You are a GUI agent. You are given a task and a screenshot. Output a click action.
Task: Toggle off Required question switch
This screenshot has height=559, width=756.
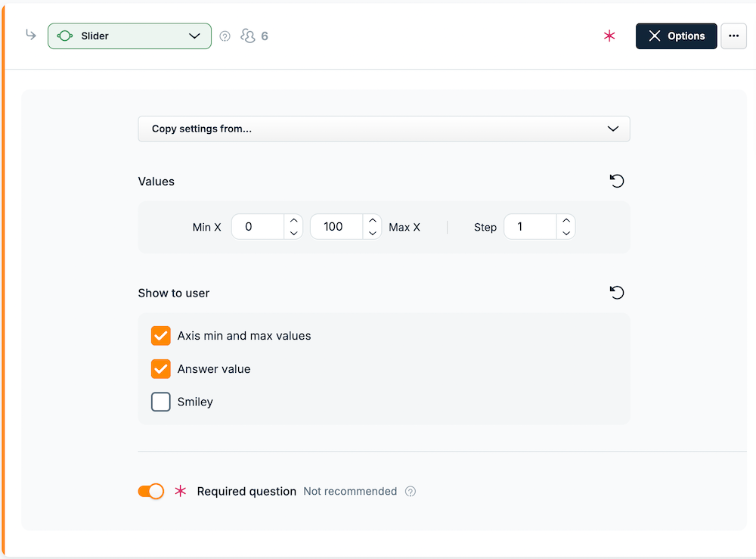coord(151,491)
